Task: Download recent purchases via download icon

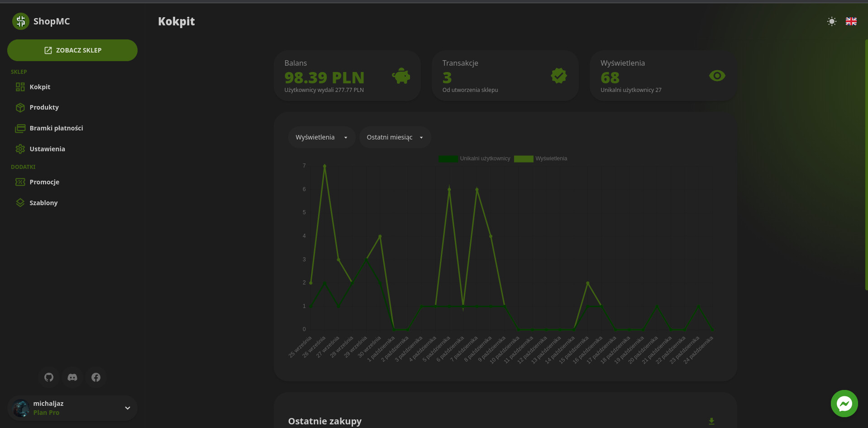Action: click(711, 421)
